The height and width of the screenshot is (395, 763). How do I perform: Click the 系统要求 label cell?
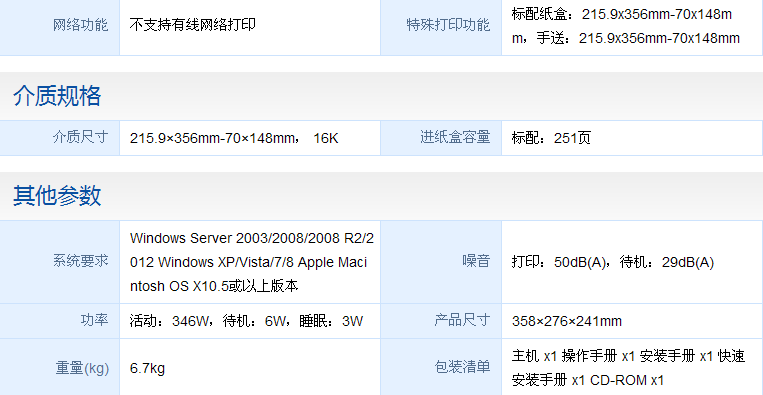59,262
